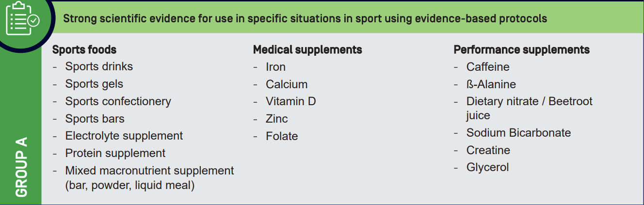The width and height of the screenshot is (644, 205).
Task: Select the Protein supplement item
Action: coord(115,154)
